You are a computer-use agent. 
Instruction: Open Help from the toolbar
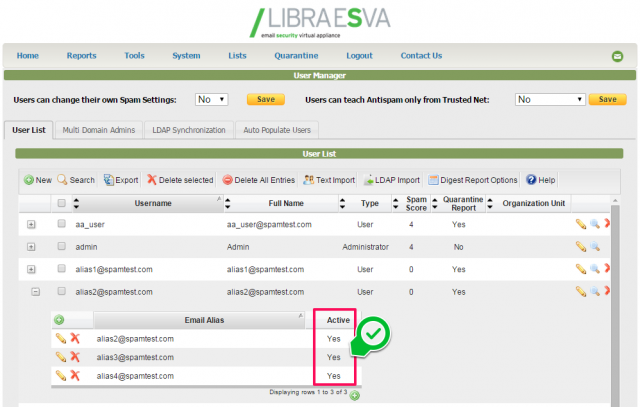tap(540, 180)
